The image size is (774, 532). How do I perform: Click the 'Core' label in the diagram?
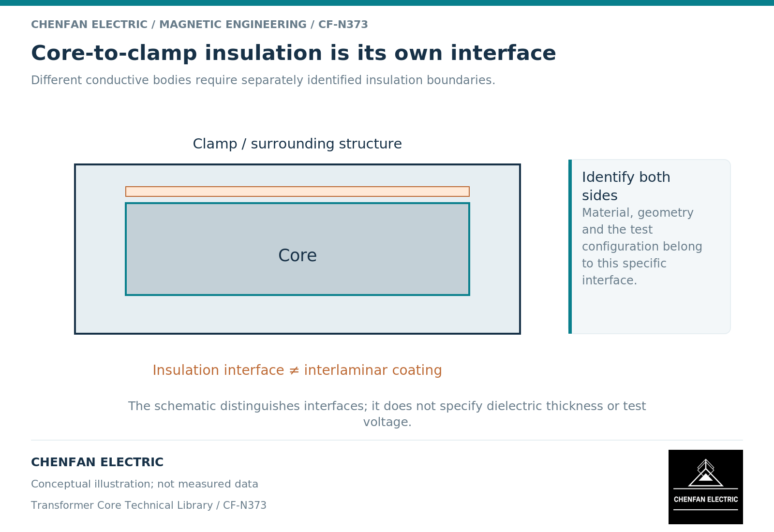(x=298, y=255)
